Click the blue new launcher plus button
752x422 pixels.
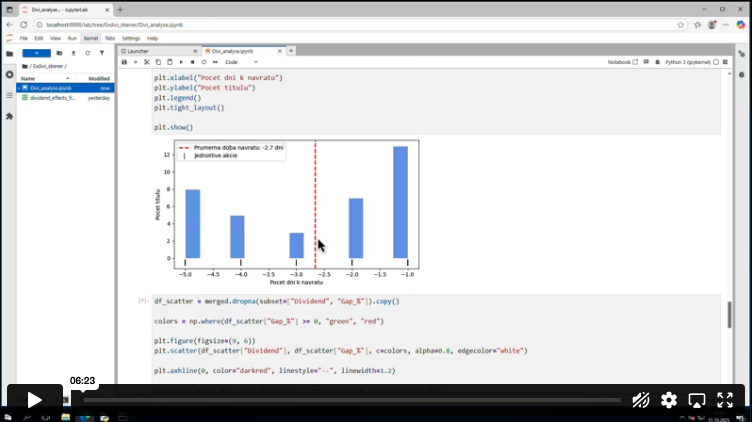point(36,52)
